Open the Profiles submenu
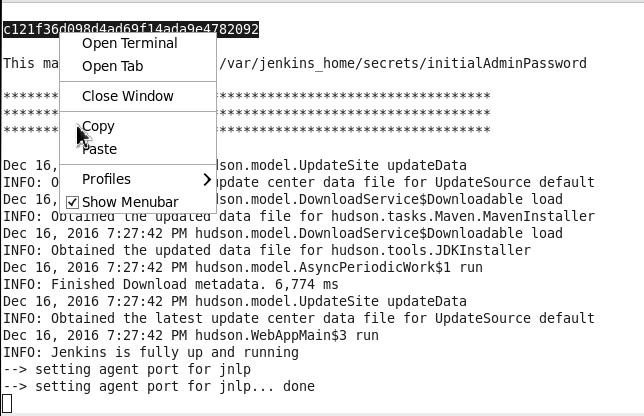This screenshot has height=416, width=644. pyautogui.click(x=138, y=179)
